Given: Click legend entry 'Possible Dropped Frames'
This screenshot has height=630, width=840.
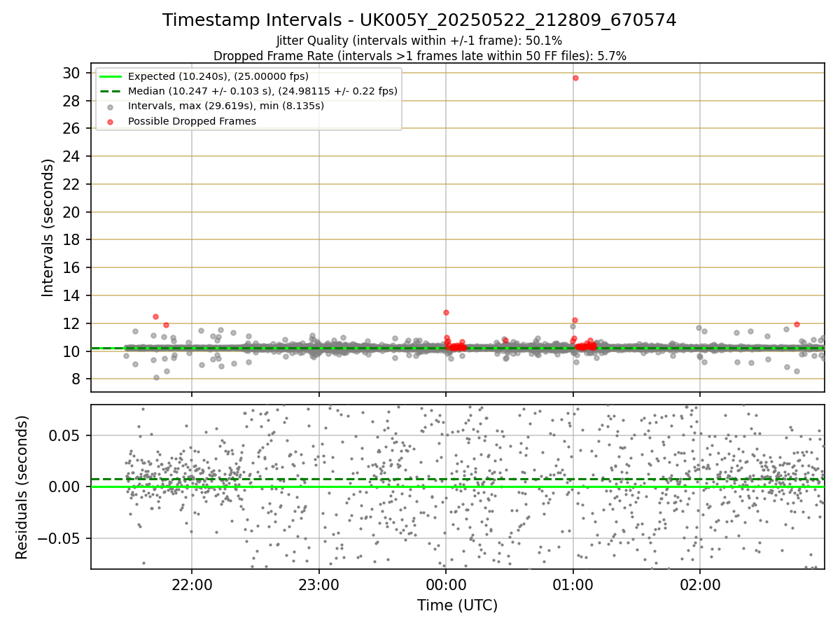Looking at the screenshot, I should pos(192,121).
